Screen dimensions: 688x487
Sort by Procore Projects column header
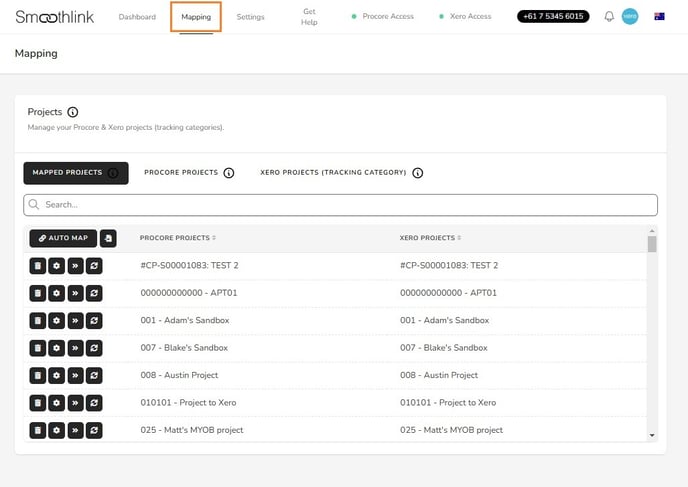point(178,238)
